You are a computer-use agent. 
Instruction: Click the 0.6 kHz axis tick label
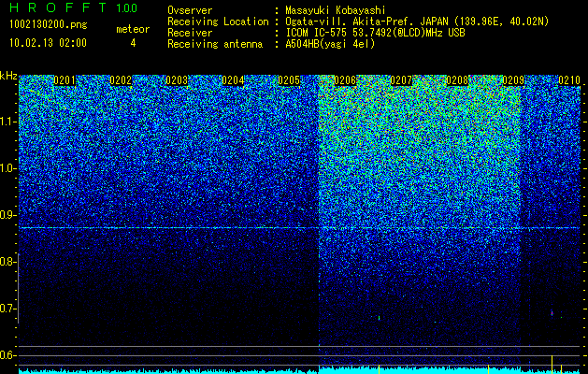7,355
